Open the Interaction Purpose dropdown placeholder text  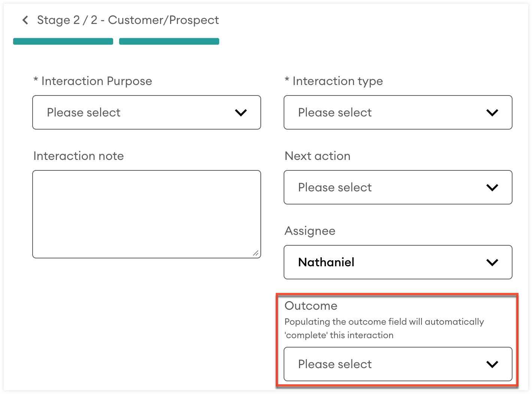coord(84,112)
